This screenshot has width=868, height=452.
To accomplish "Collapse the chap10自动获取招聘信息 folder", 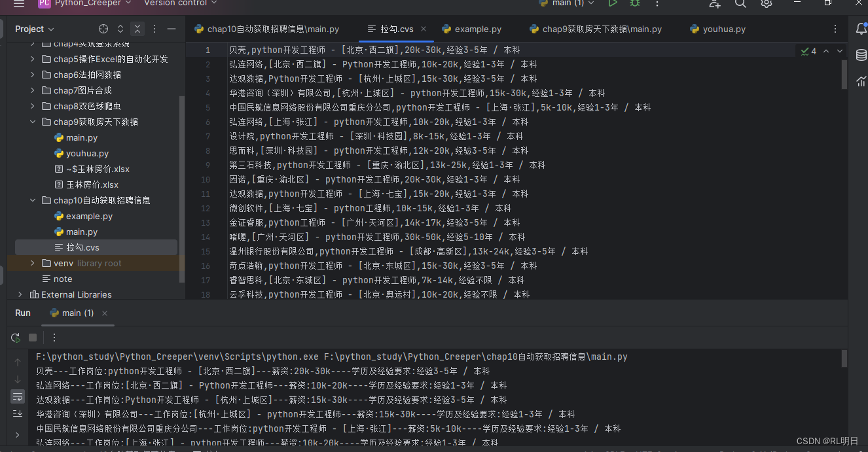I will (33, 200).
